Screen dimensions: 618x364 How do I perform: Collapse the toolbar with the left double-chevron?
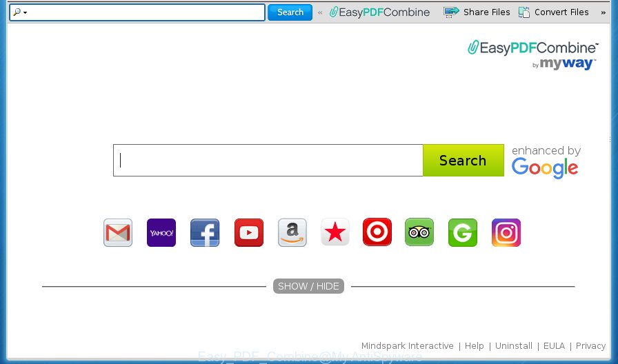click(320, 12)
